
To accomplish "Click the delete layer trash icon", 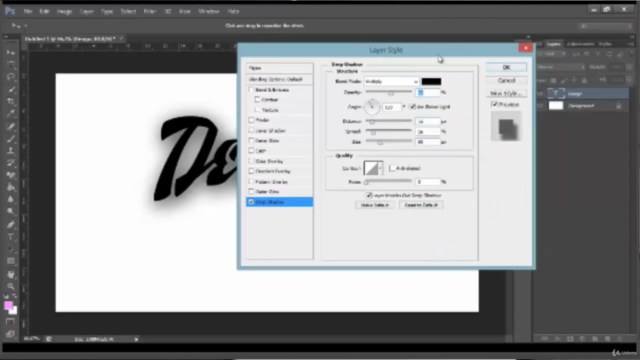I will point(620,339).
